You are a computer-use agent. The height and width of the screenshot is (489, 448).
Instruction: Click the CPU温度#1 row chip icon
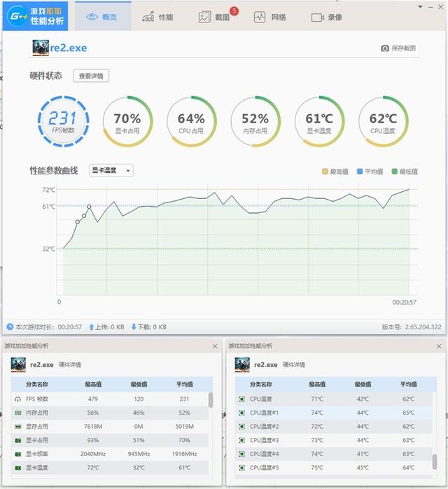[241, 413]
